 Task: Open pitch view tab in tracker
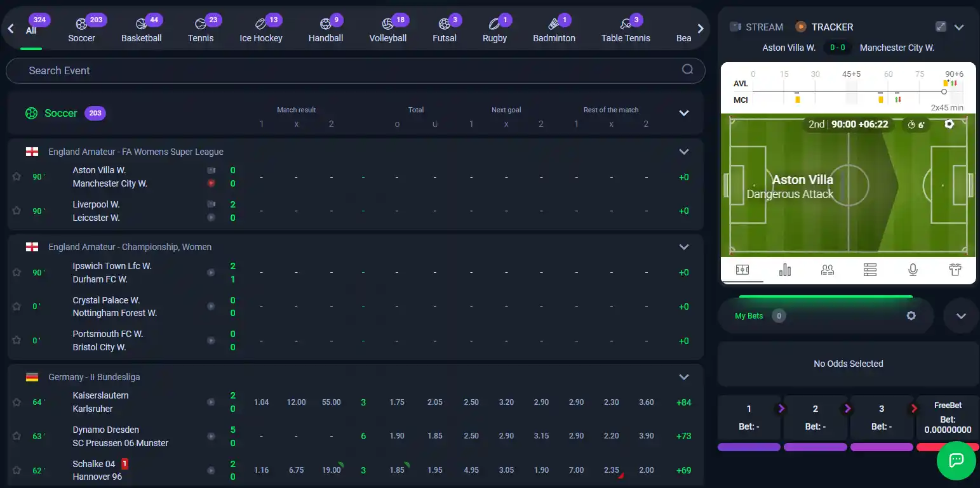coord(742,270)
